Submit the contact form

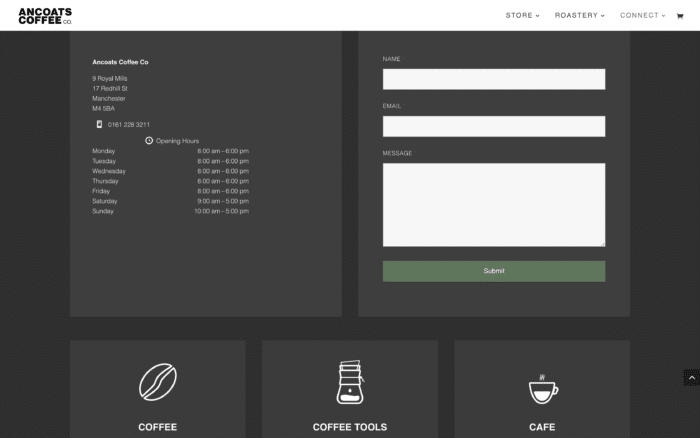click(x=494, y=271)
